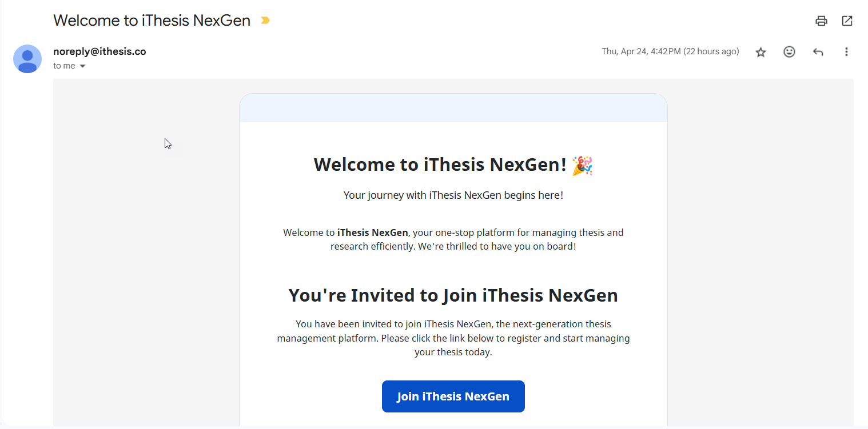This screenshot has width=868, height=429.
Task: Add an emoji reaction to the message
Action: [789, 52]
